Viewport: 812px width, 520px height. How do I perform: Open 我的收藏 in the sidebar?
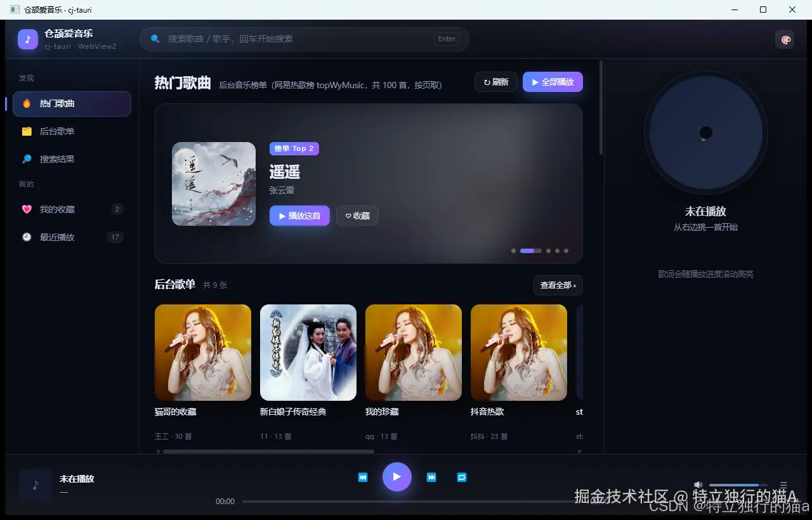(72, 209)
